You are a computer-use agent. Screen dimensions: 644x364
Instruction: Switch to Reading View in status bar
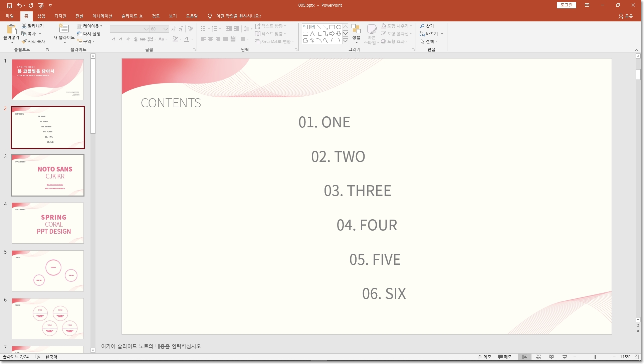pos(552,357)
